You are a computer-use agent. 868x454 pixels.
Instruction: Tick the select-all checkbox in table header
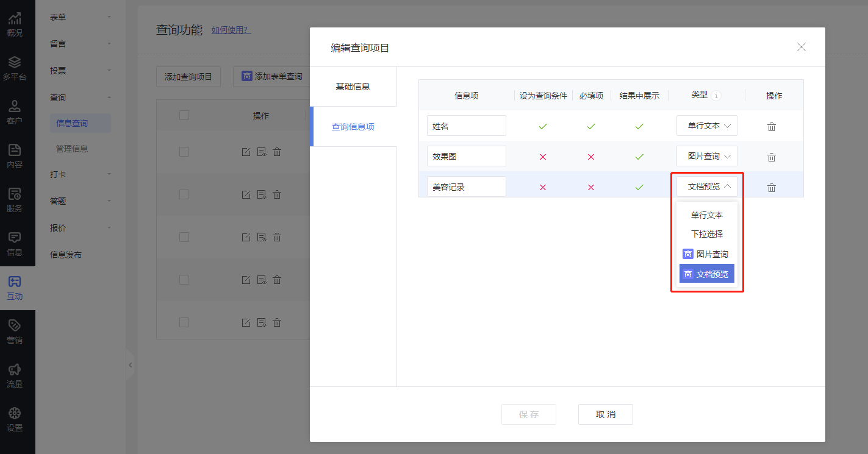(184, 115)
